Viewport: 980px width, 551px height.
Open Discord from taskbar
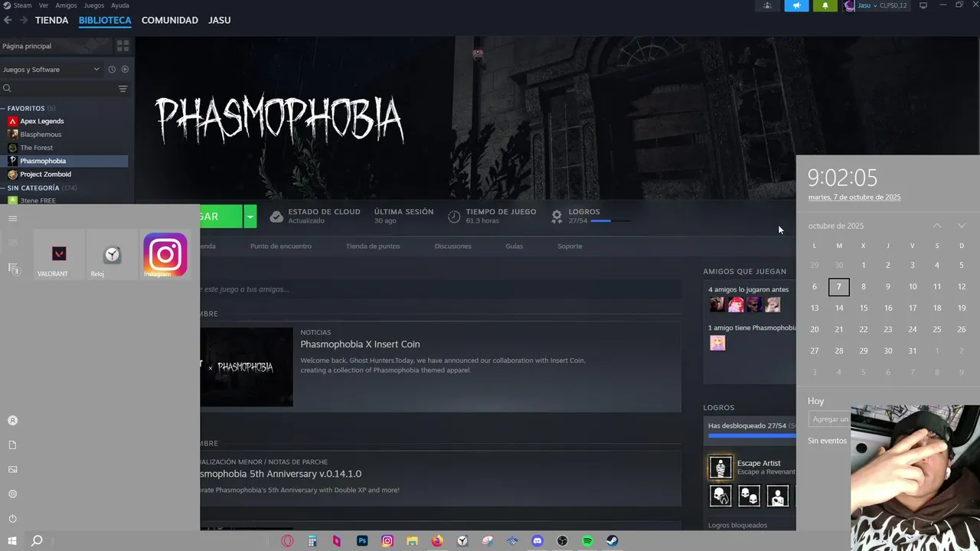click(537, 540)
